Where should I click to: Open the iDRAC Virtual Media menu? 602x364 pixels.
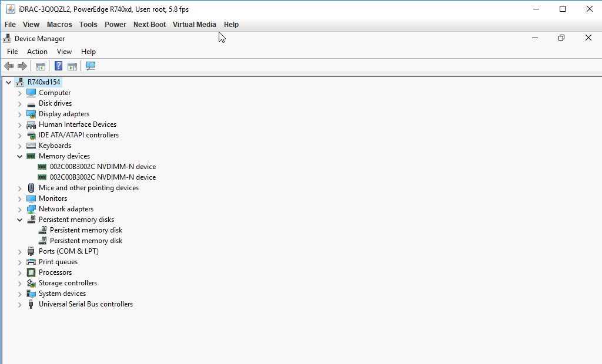pos(194,25)
